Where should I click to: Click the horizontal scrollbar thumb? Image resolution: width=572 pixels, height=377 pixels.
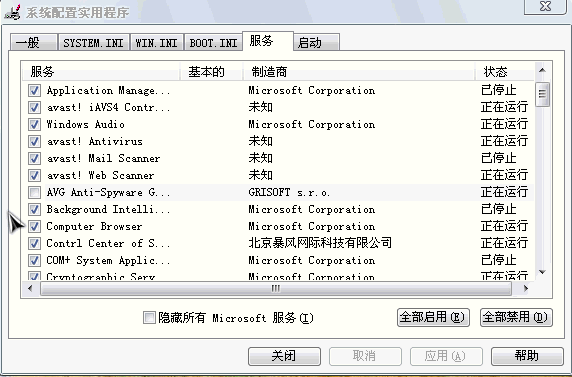point(276,289)
